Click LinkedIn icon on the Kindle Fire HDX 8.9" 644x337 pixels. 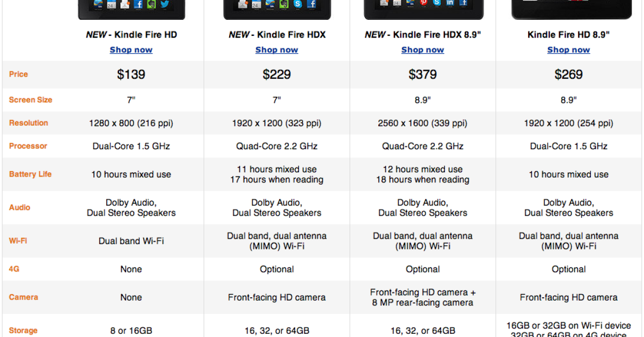point(450,3)
